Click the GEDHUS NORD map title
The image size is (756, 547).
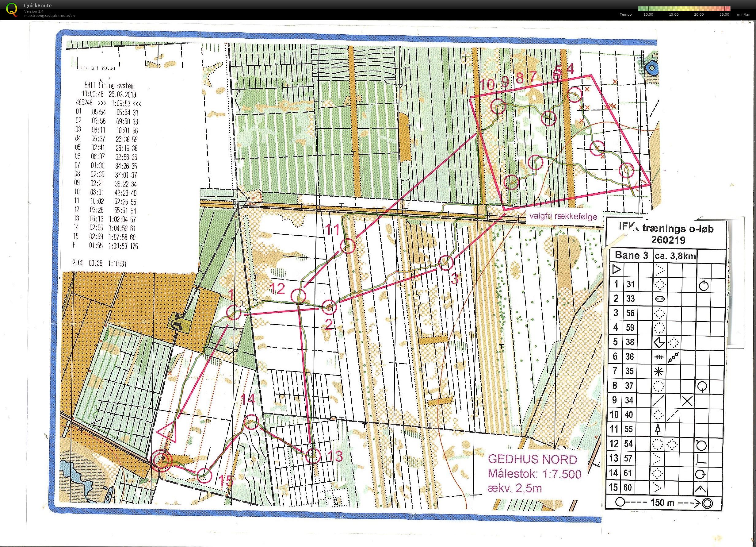pos(532,459)
